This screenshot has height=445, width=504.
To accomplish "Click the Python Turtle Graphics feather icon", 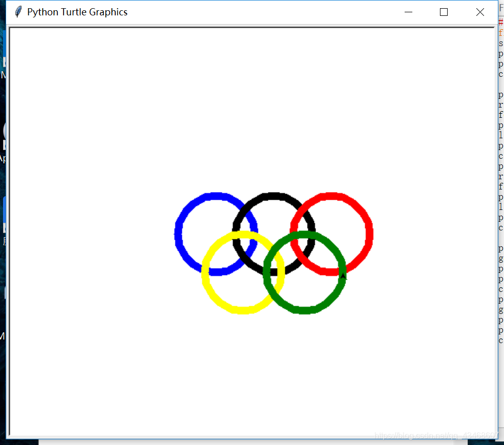I will pyautogui.click(x=18, y=12).
